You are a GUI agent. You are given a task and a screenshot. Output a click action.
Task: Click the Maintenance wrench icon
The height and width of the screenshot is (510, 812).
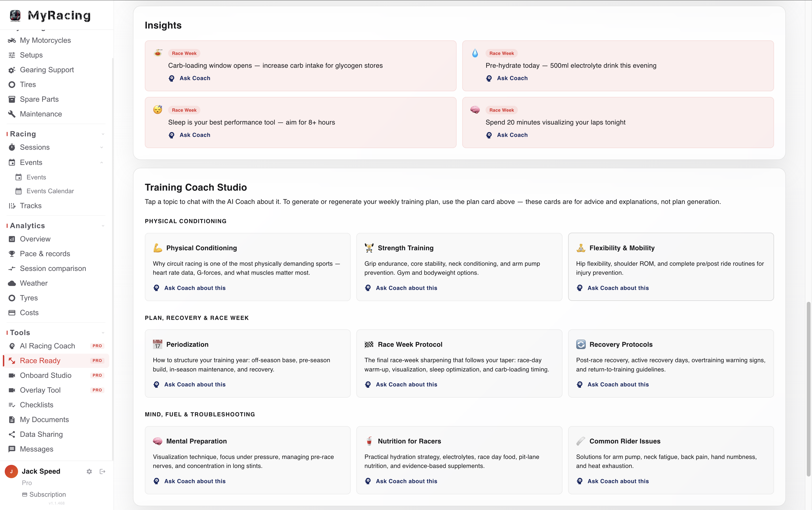tap(12, 114)
